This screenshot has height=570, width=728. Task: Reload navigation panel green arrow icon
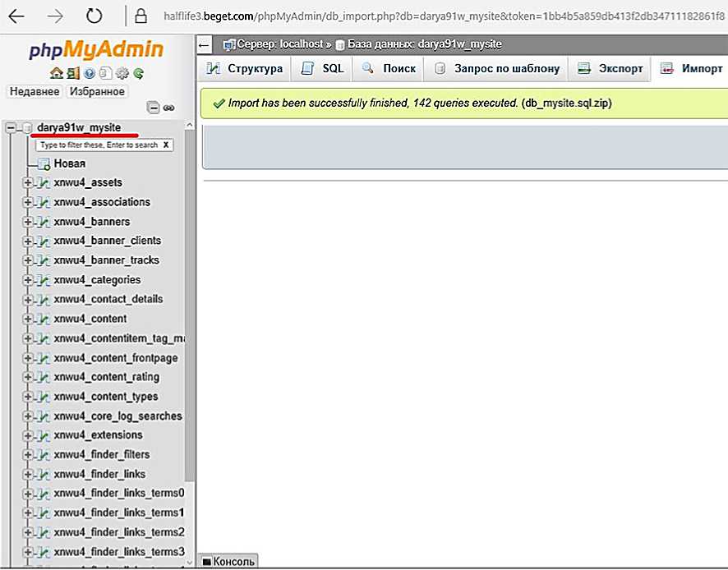[138, 73]
